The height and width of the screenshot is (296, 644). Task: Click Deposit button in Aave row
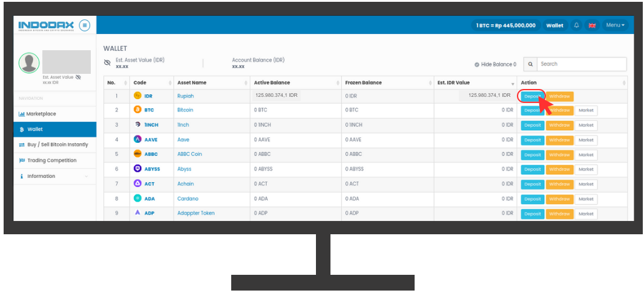[x=533, y=140]
